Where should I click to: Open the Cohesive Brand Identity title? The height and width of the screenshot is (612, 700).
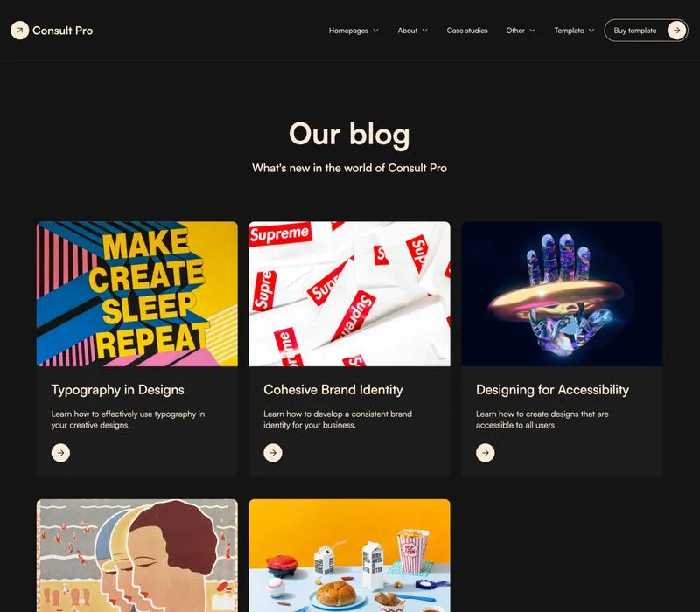(333, 390)
